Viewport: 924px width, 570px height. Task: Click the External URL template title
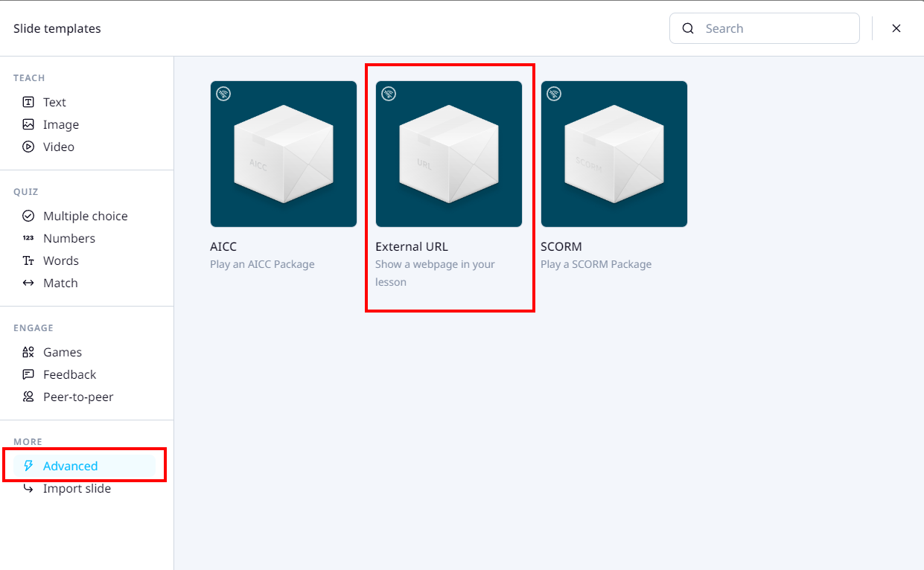click(x=412, y=246)
